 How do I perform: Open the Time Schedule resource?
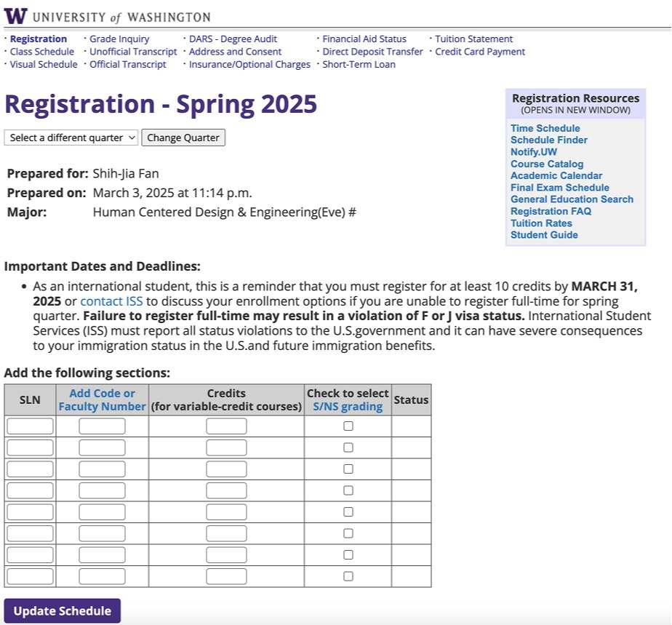pos(545,129)
